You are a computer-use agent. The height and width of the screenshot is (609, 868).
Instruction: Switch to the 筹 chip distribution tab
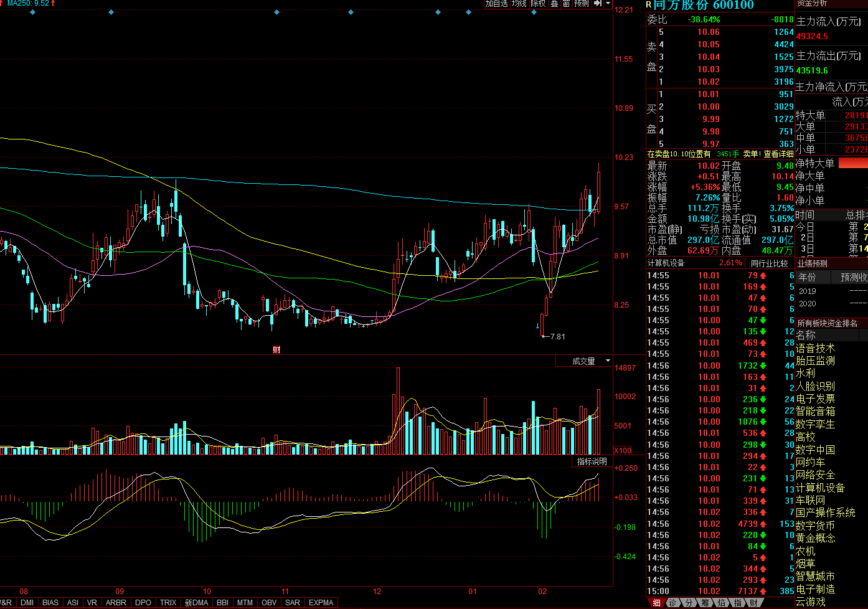point(705,603)
